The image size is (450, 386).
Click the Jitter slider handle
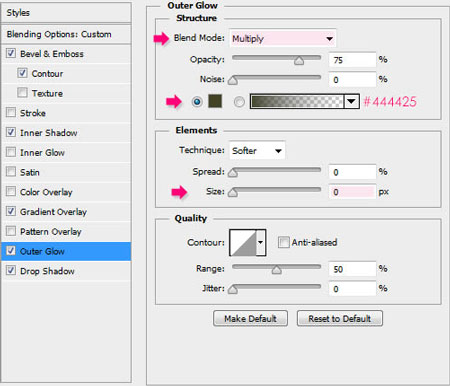(x=233, y=289)
